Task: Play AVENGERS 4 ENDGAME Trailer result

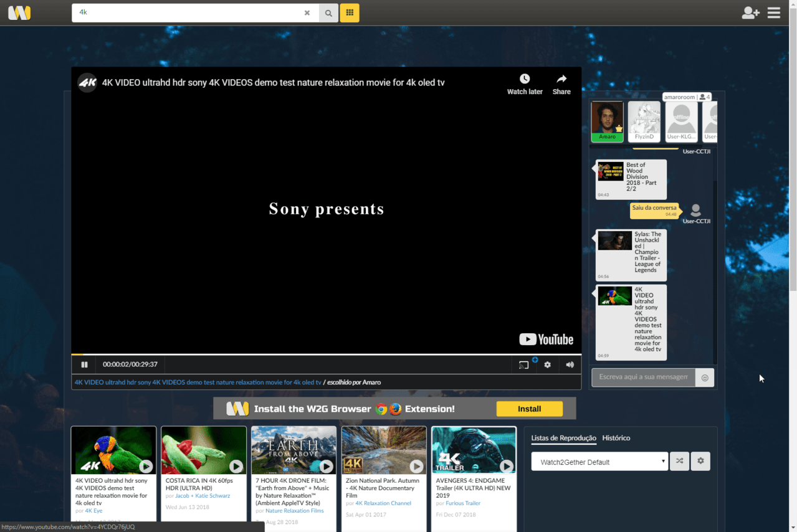Action: tap(507, 467)
